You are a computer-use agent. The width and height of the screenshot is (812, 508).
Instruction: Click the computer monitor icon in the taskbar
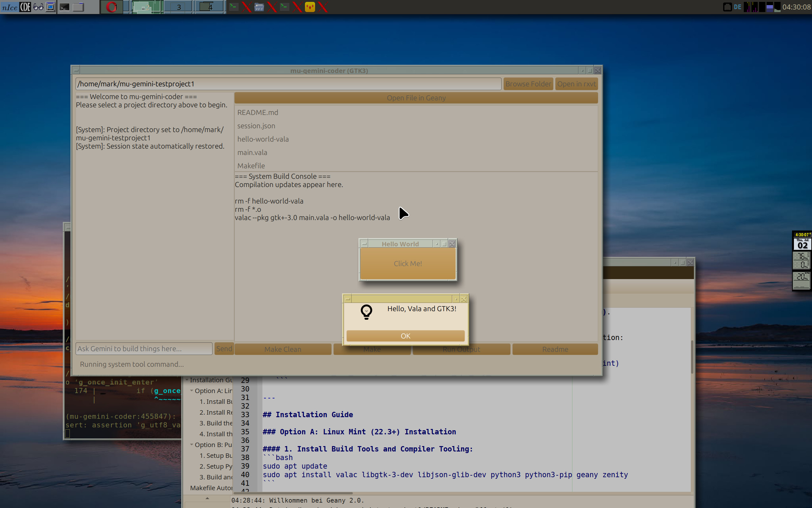click(x=50, y=7)
